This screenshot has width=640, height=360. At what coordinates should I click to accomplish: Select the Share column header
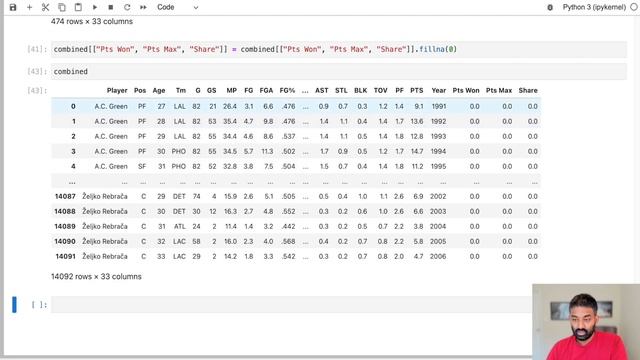pyautogui.click(x=528, y=91)
